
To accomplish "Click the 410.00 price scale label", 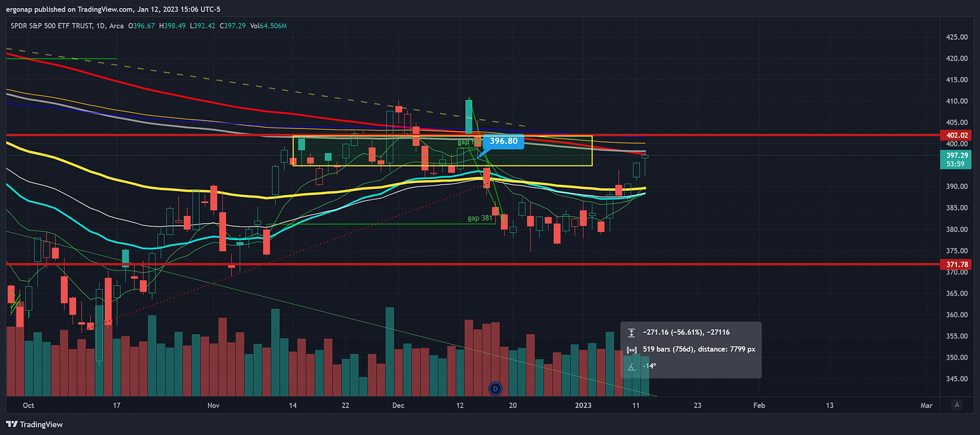I will pyautogui.click(x=956, y=102).
